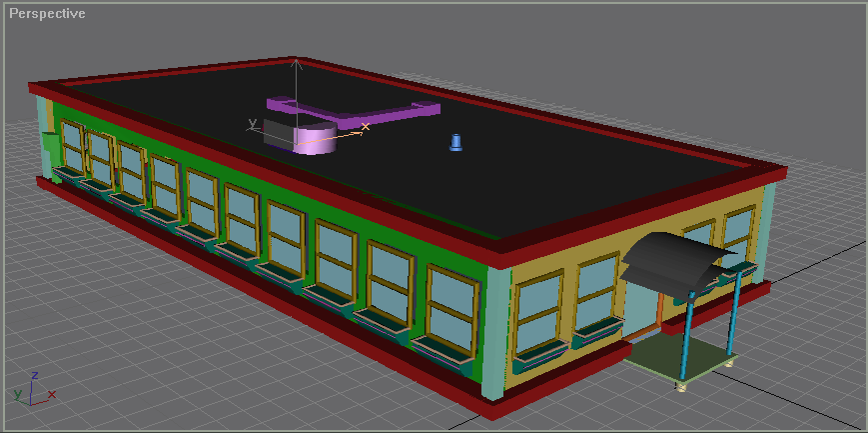This screenshot has width=868, height=433.
Task: Select the small blue vent on roof
Action: [x=456, y=142]
